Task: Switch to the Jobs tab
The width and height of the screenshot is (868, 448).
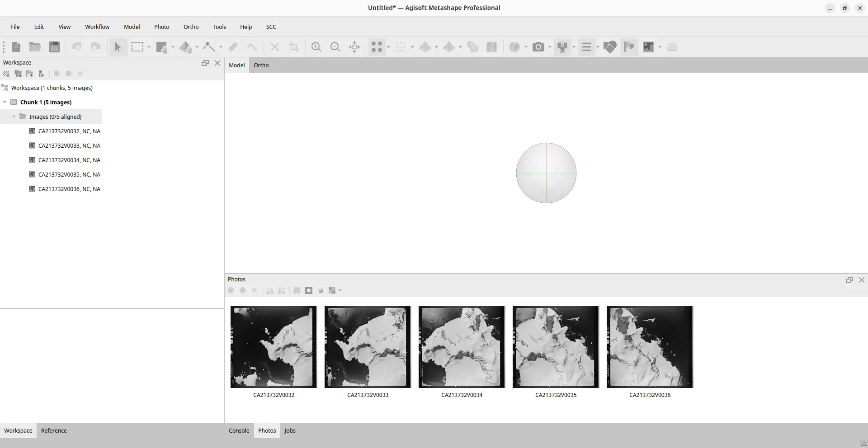Action: [x=290, y=431]
